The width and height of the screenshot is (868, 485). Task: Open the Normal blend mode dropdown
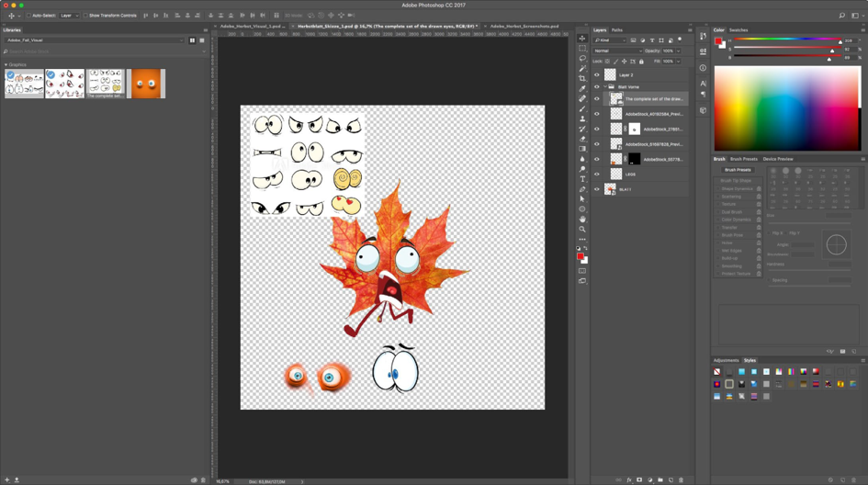pos(617,51)
